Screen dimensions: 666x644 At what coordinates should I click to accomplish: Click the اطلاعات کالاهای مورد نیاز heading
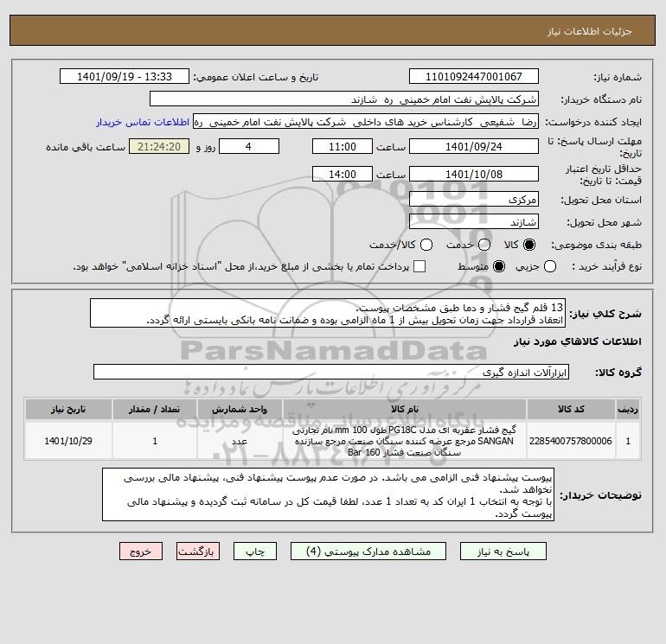coord(578,341)
